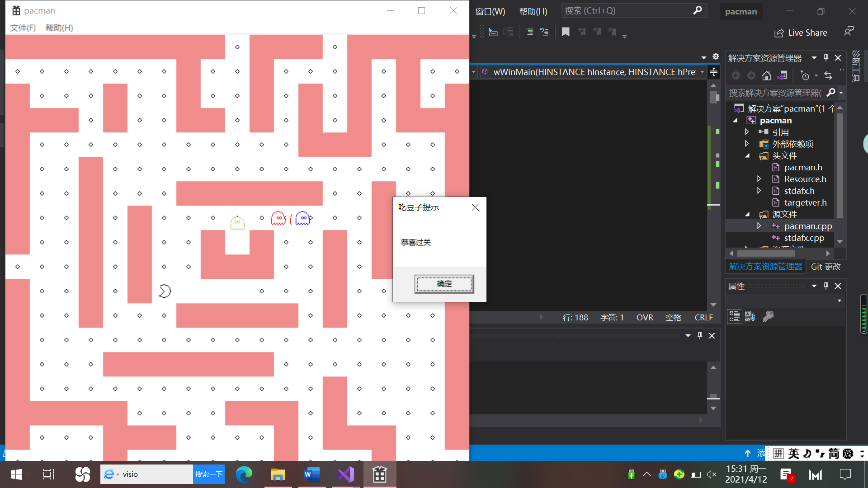Screen dimensions: 868x488
Task: Switch to 解决方案资源管理器 tab
Action: tap(765, 267)
